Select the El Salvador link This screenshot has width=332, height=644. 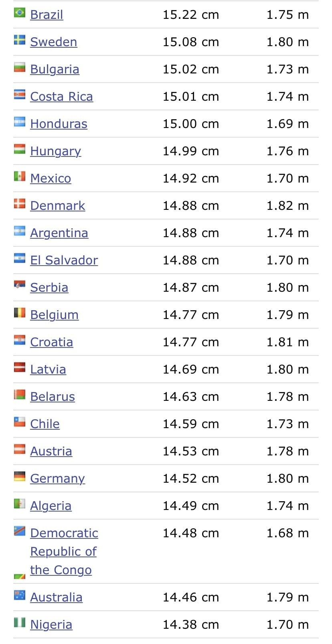point(64,260)
